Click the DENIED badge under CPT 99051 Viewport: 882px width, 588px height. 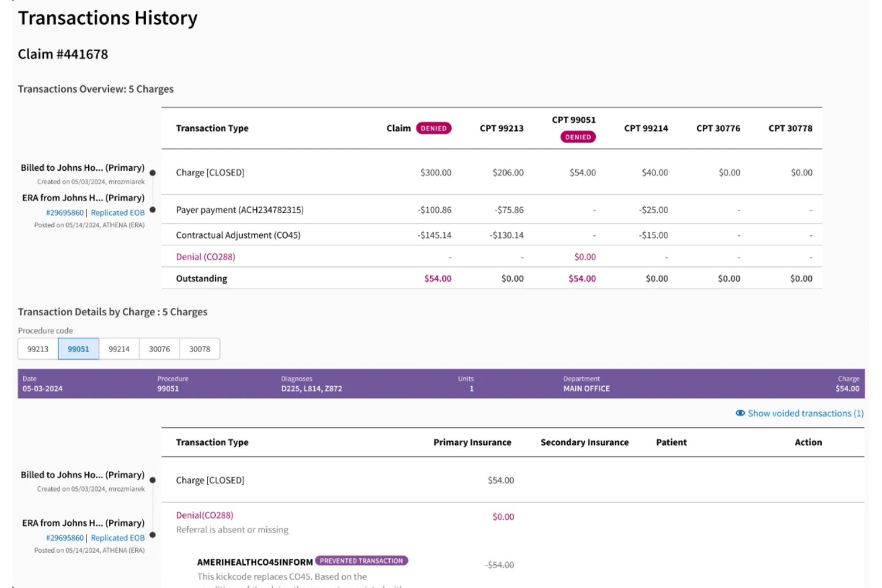577,136
